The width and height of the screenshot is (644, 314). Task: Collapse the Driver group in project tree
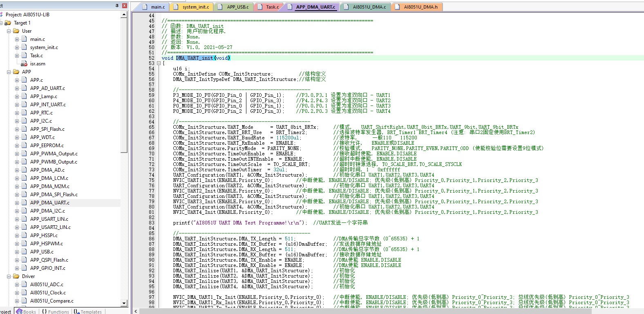(x=9, y=276)
